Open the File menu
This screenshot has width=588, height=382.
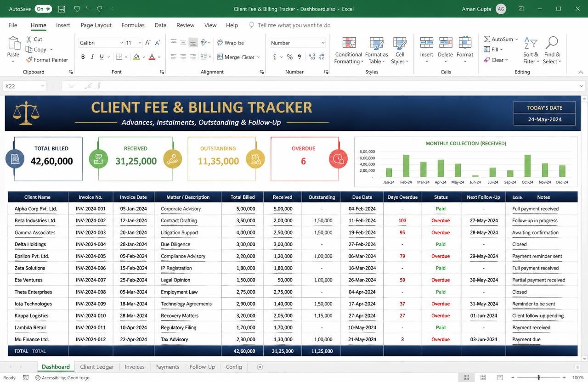13,25
